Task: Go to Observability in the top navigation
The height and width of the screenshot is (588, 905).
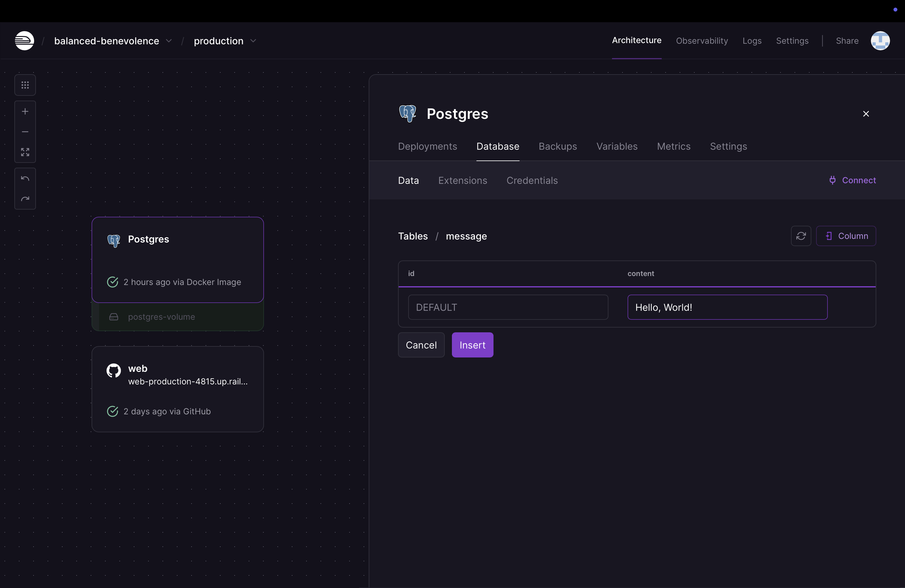Action: coord(701,41)
